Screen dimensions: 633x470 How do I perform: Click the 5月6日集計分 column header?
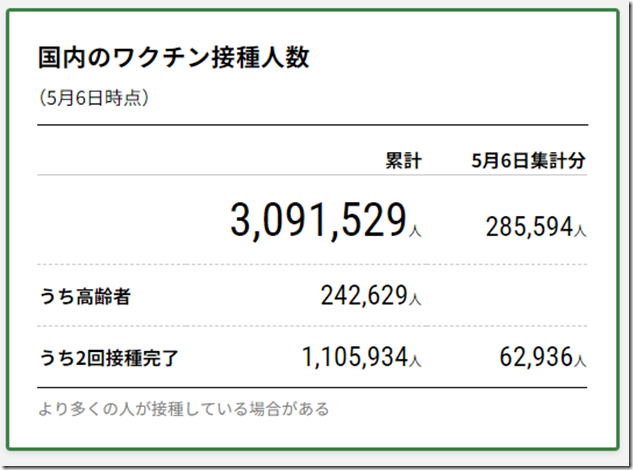pyautogui.click(x=529, y=160)
